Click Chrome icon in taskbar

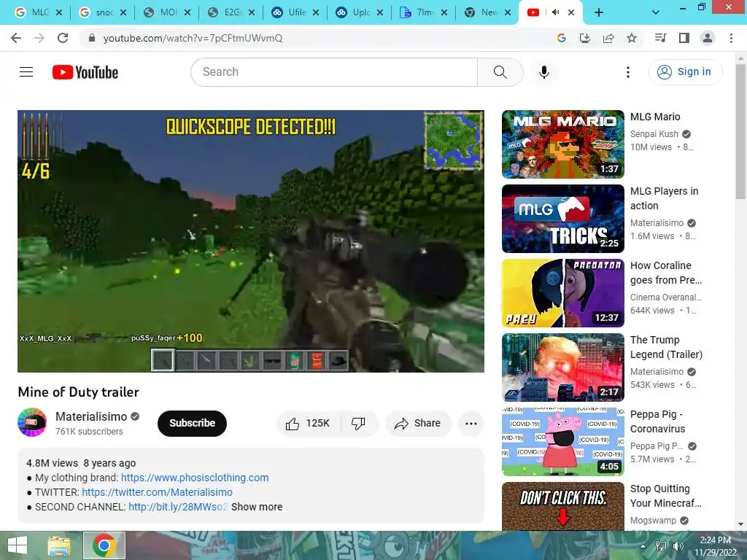click(104, 545)
